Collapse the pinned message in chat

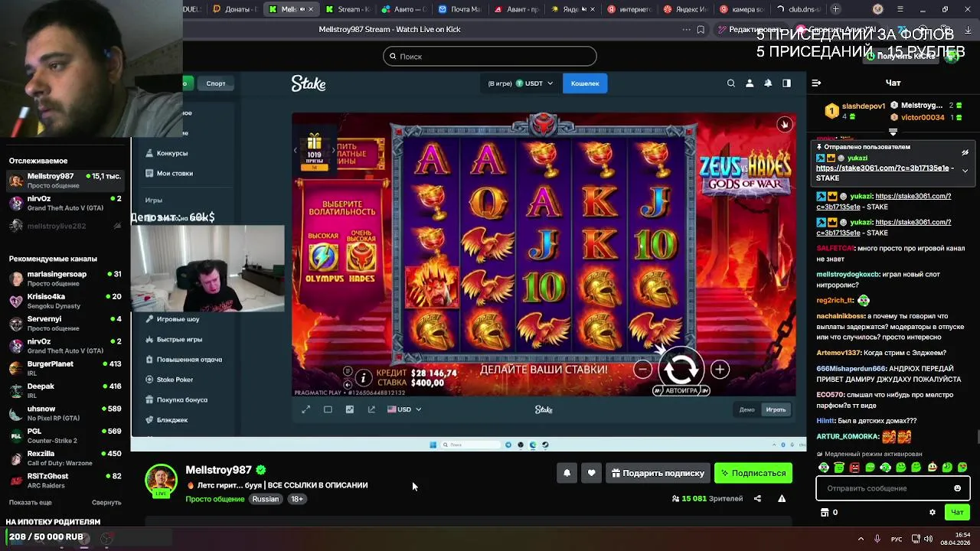pos(965,171)
